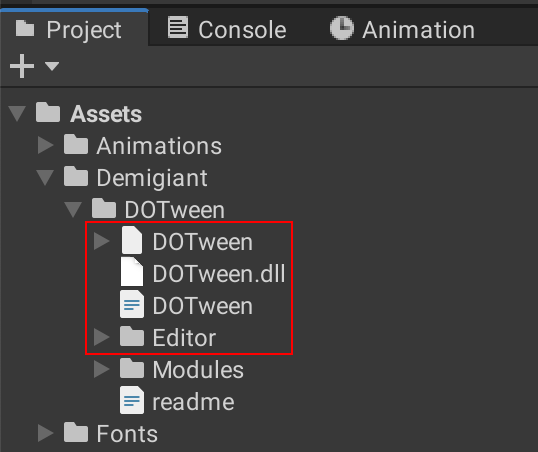This screenshot has height=452, width=538.
Task: Switch to the Console tab
Action: [x=227, y=30]
